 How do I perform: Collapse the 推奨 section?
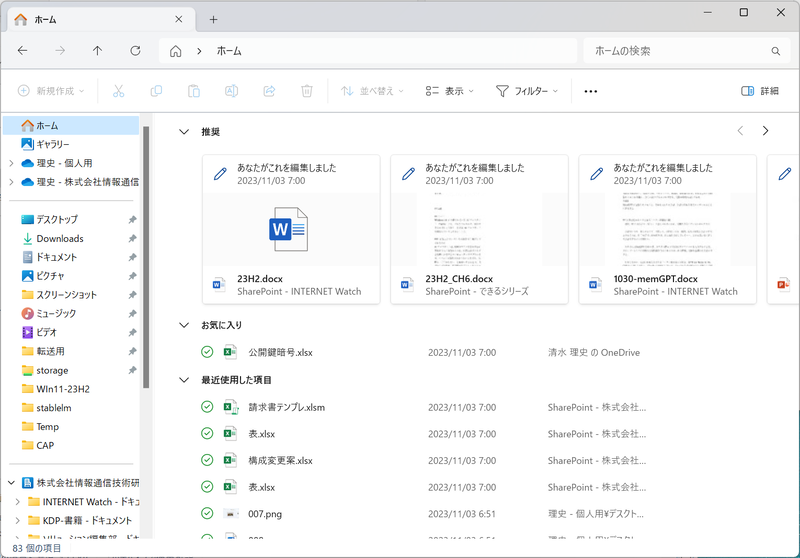184,132
